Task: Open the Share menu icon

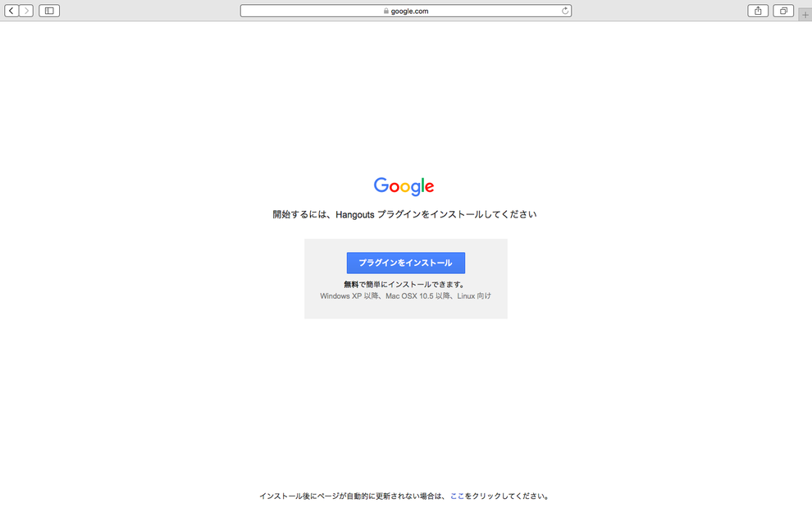Action: [758, 11]
